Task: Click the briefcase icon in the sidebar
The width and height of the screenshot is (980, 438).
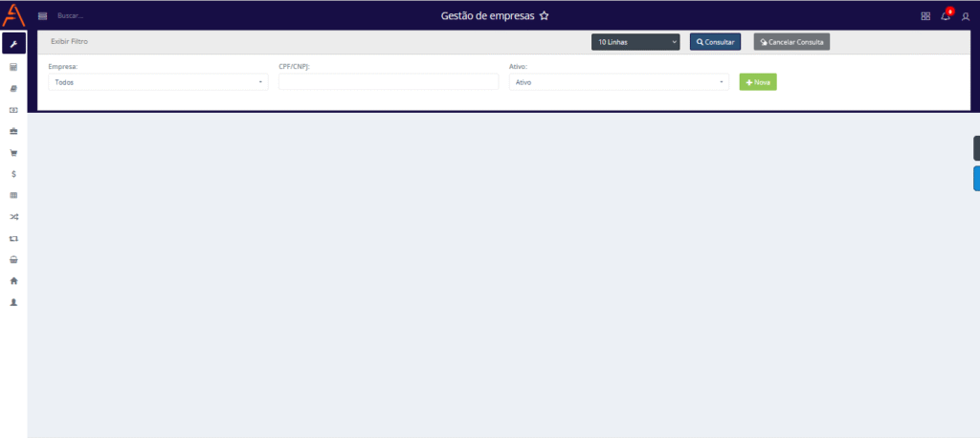Action: click(x=13, y=131)
